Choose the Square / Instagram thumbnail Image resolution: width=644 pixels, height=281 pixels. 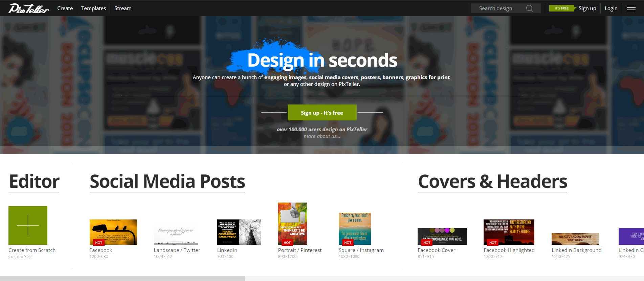tap(355, 229)
